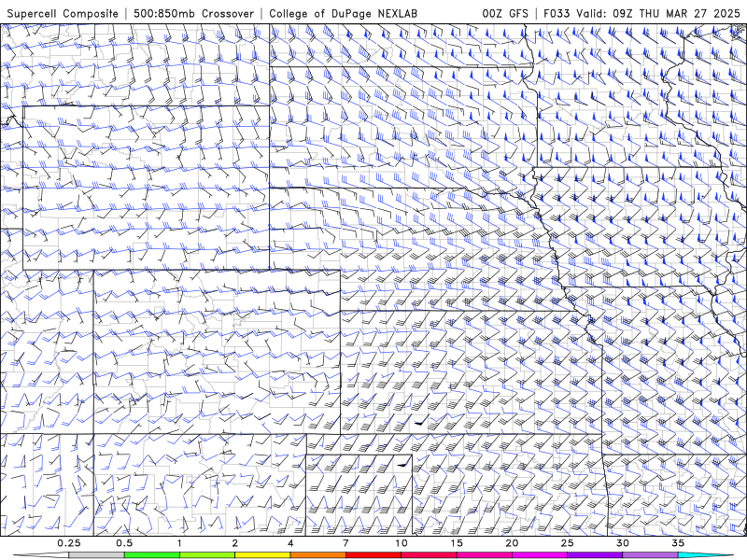Click the "College of DuPage NEXLAB" label
The width and height of the screenshot is (747, 560).
point(343,13)
